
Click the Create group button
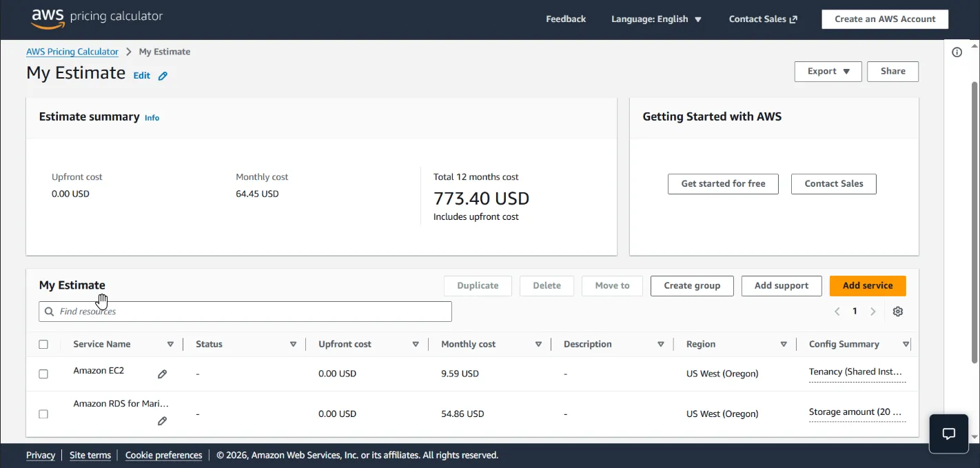click(692, 286)
